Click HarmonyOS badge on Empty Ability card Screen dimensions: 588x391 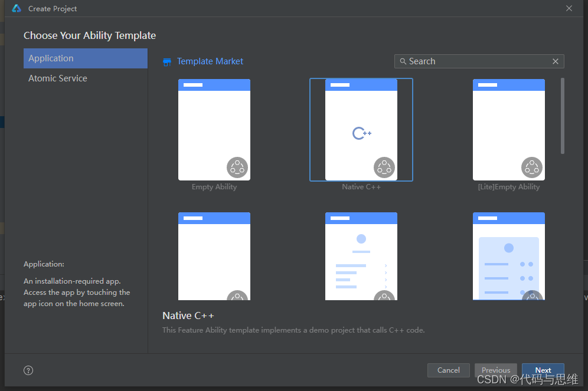pos(237,167)
